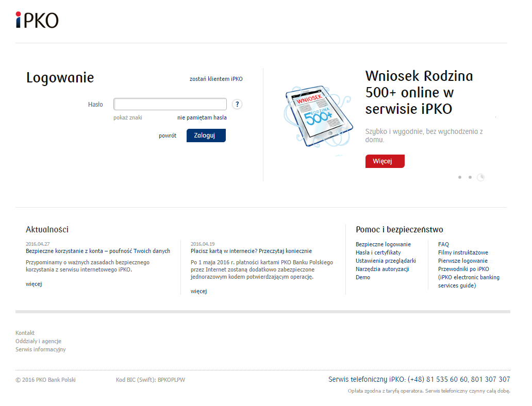
Task: Toggle 'pokaż znaki' to show password characters
Action: (x=127, y=117)
